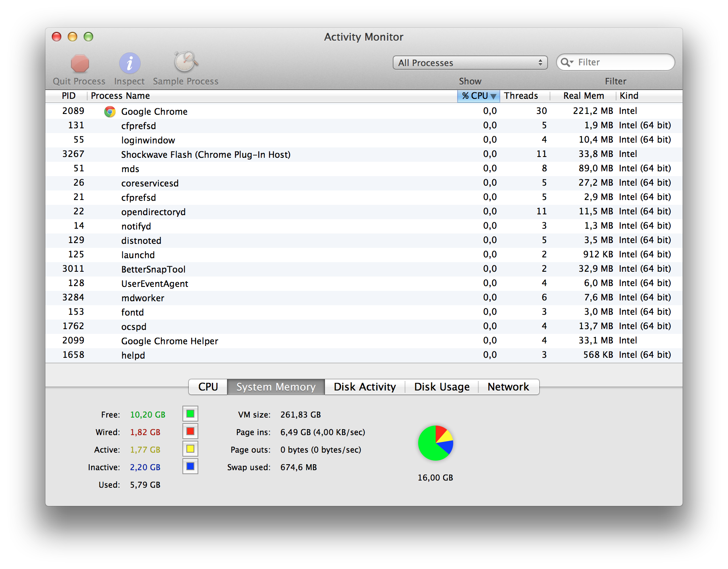Image resolution: width=728 pixels, height=569 pixels.
Task: Click the PID 3267 cell
Action: [x=73, y=154]
